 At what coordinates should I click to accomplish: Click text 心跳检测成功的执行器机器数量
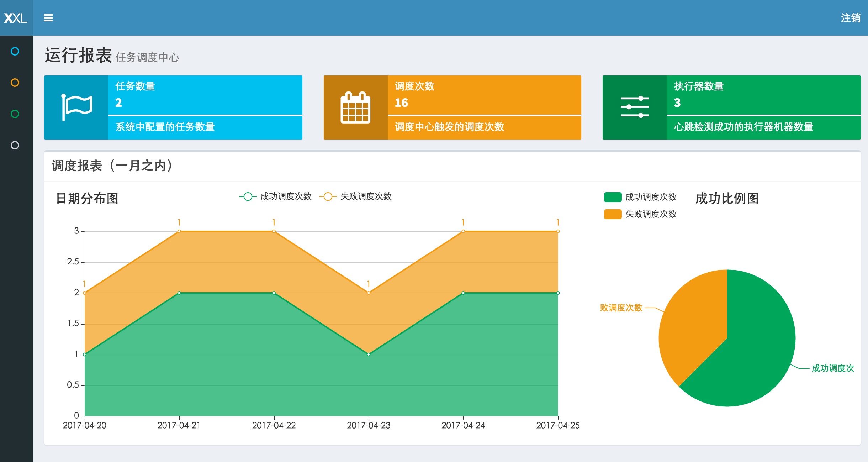tap(743, 127)
